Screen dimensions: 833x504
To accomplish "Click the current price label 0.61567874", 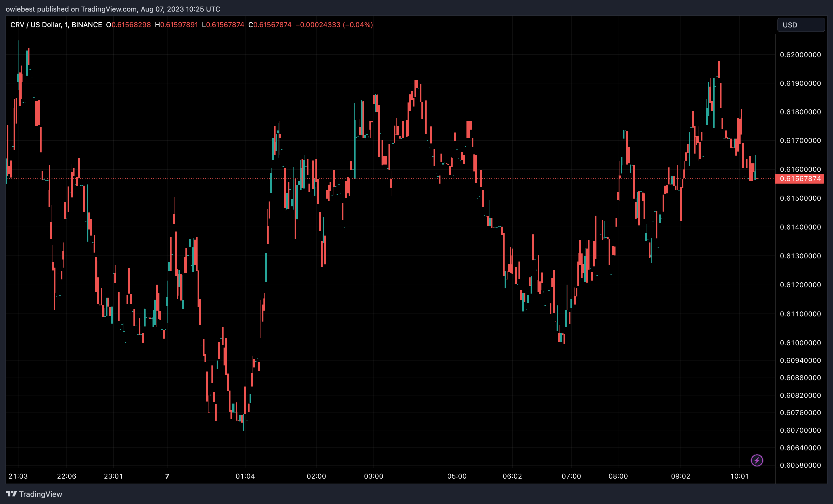I will pos(800,178).
